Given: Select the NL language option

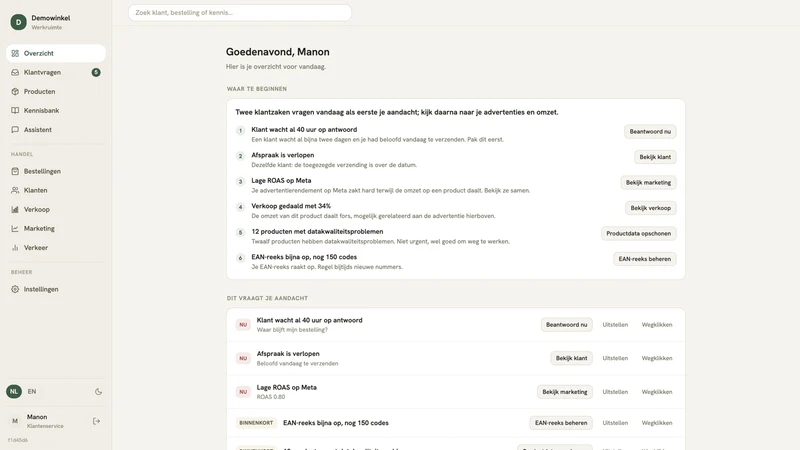Looking at the screenshot, I should pos(14,391).
